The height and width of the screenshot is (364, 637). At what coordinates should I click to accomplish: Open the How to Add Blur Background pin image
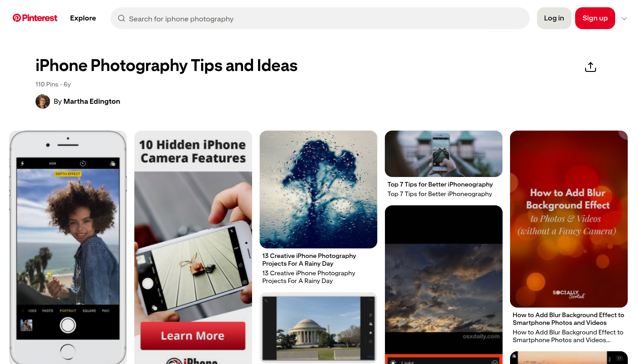click(x=569, y=219)
